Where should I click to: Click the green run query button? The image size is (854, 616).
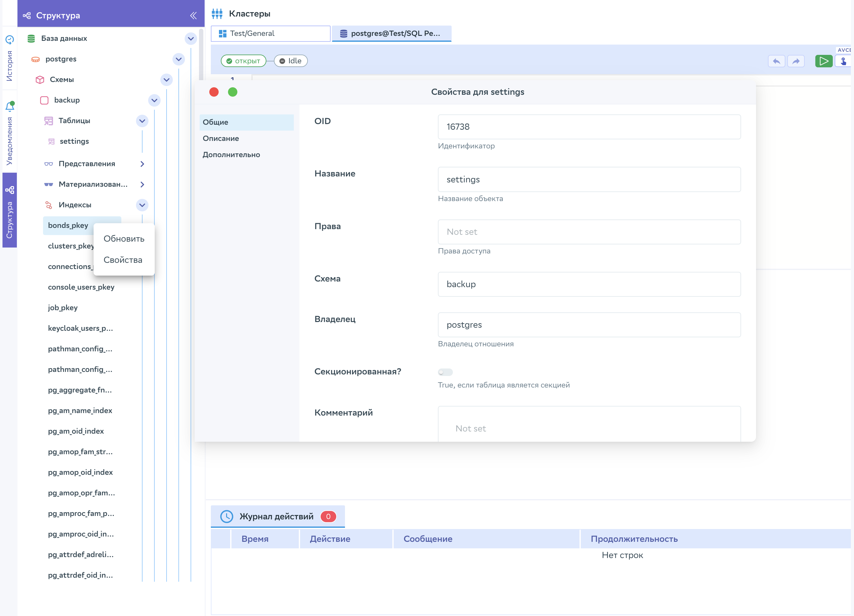click(x=823, y=61)
